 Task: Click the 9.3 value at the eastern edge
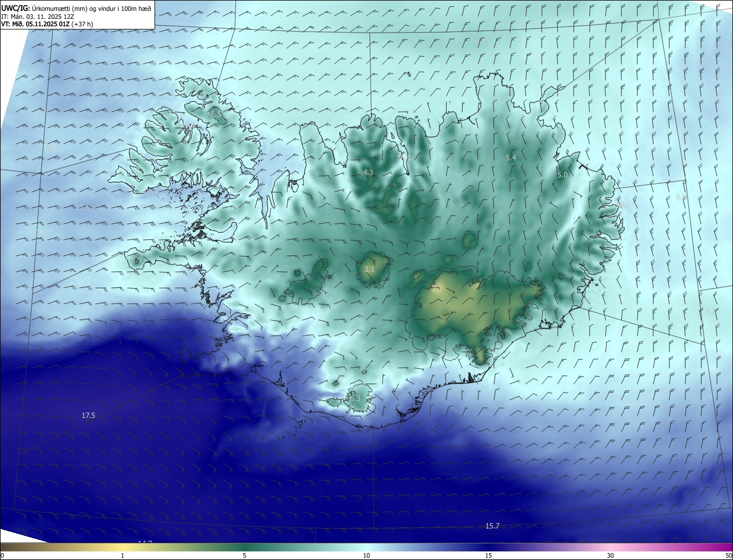pos(710,310)
